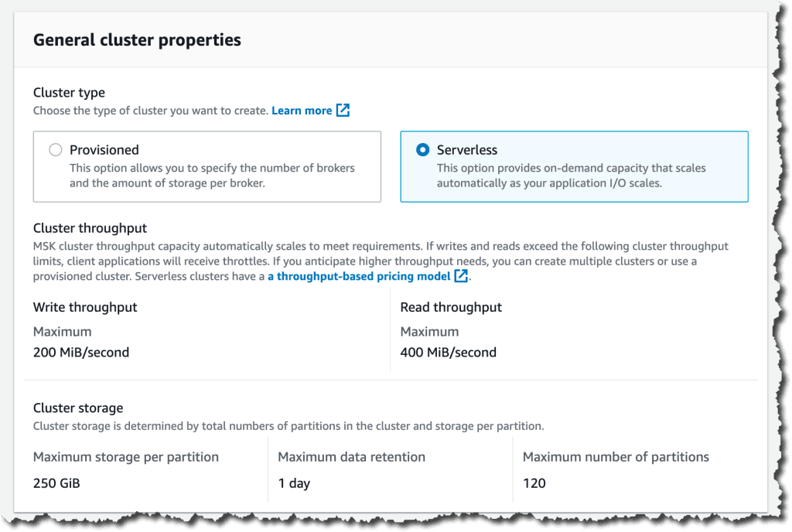792x532 pixels.
Task: Click the Cluster type section label
Action: tap(69, 92)
